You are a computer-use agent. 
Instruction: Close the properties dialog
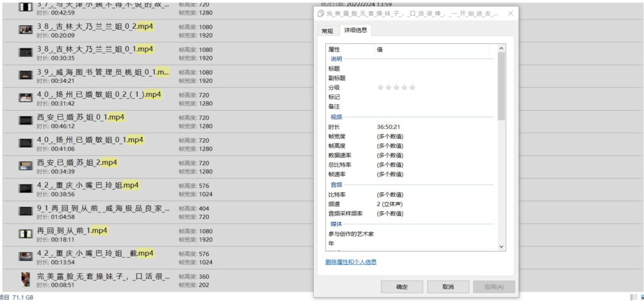click(x=511, y=14)
